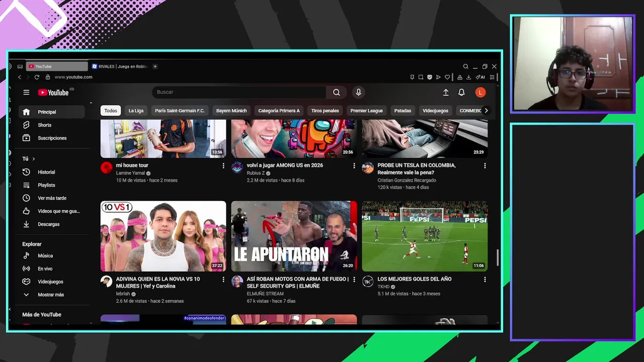Select the 'Categoría Primera A' chip

click(x=279, y=111)
